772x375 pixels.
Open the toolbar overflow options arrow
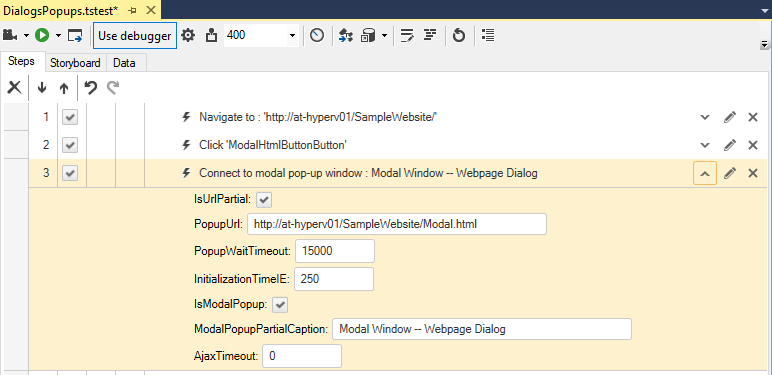pos(764,44)
